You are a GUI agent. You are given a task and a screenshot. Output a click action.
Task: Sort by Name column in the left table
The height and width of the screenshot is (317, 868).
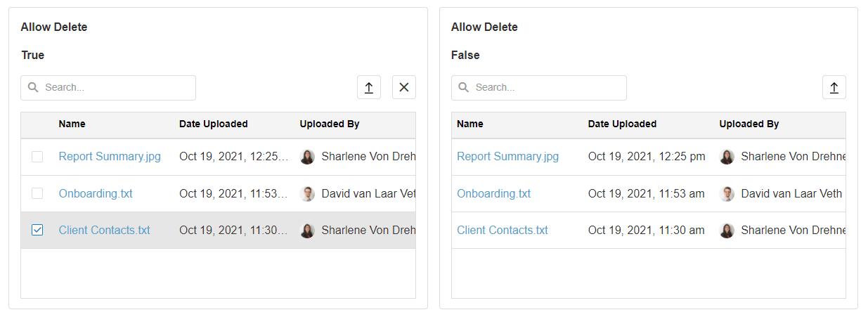coord(72,124)
